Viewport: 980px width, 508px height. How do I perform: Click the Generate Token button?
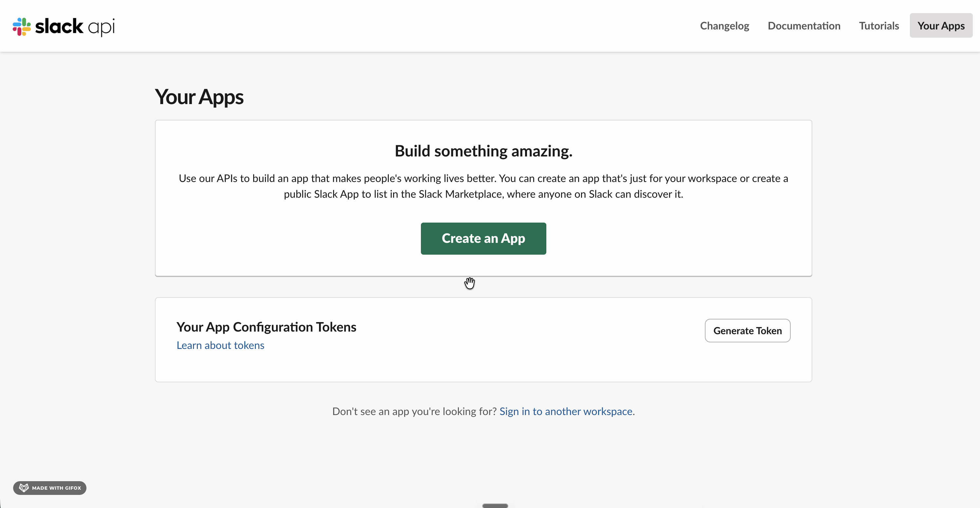coord(747,330)
